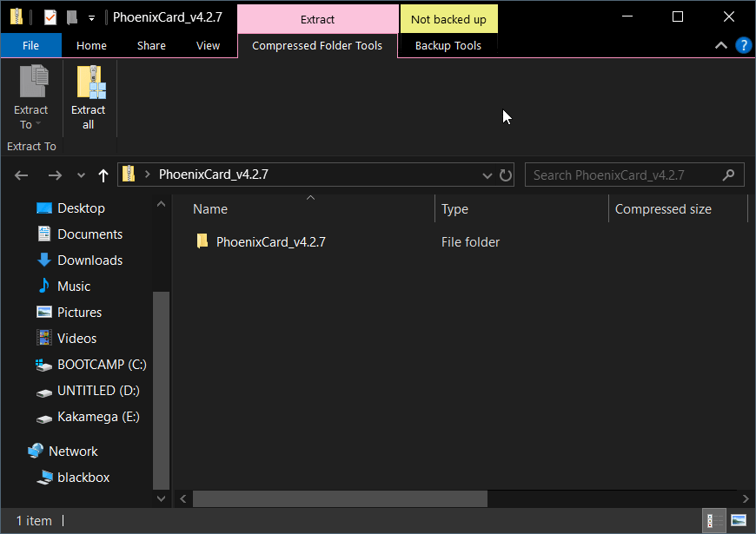Click the zip icon in address bar

click(129, 174)
